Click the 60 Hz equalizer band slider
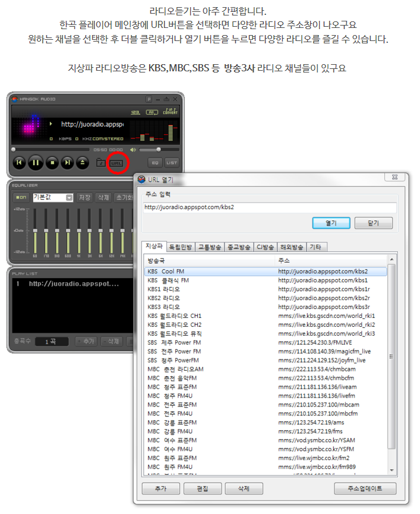This screenshot has height=514, width=420. click(x=35, y=231)
